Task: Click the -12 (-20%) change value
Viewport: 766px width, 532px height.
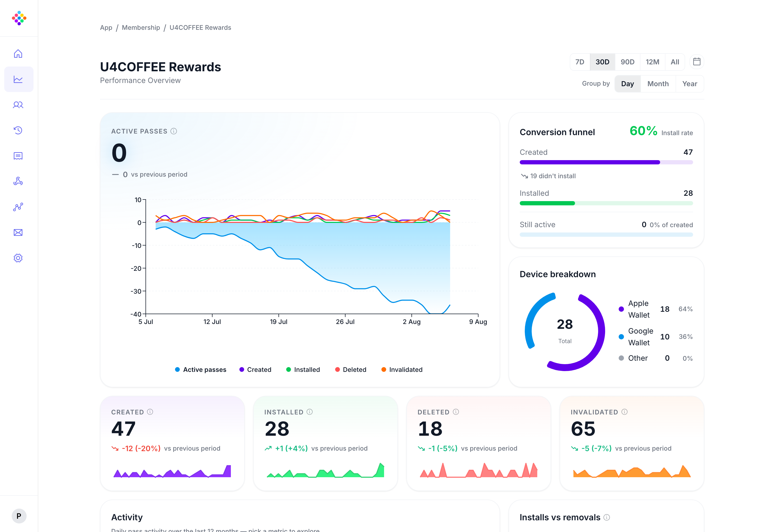Action: point(141,448)
